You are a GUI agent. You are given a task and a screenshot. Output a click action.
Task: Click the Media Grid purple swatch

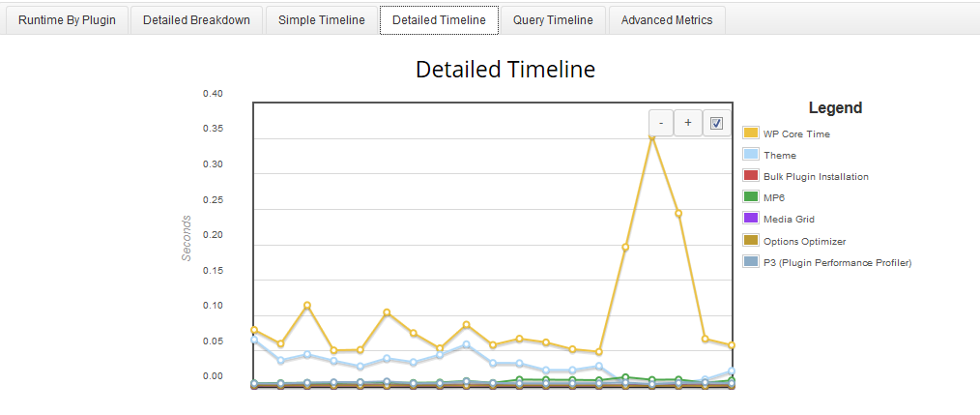(751, 219)
